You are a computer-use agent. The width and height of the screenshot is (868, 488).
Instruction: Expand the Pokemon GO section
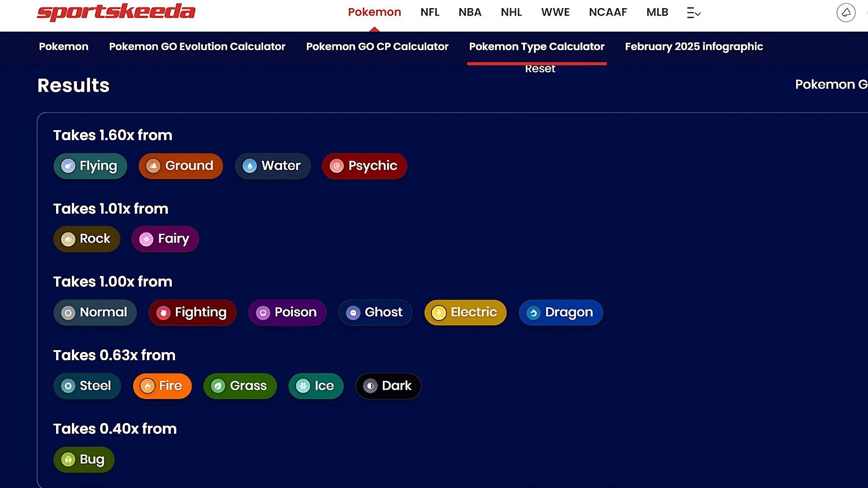(832, 84)
